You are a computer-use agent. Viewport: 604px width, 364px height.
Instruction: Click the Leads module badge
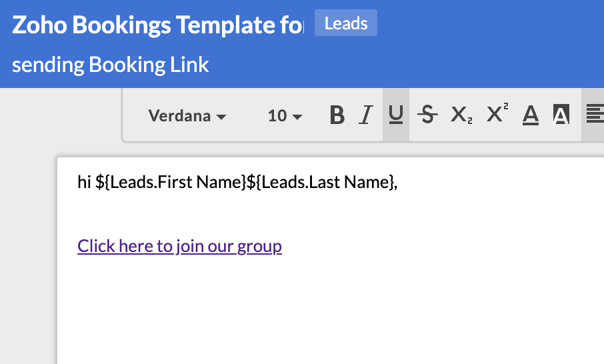point(346,23)
